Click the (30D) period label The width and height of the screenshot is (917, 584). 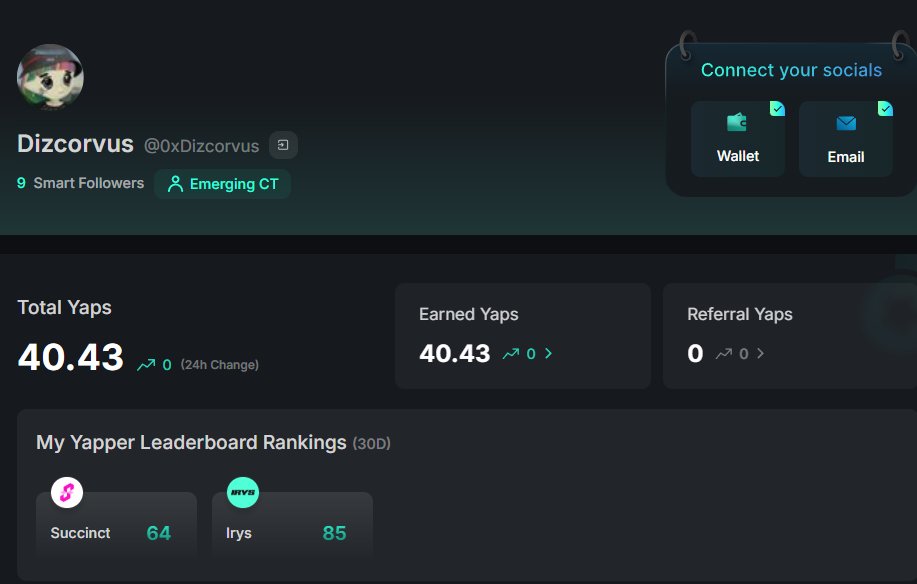click(x=371, y=444)
